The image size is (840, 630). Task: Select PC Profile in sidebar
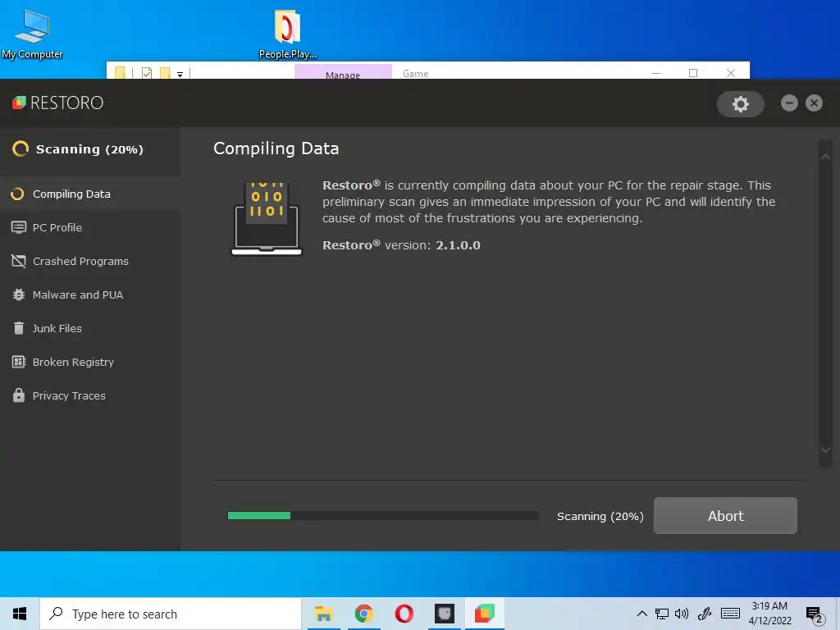click(90, 228)
